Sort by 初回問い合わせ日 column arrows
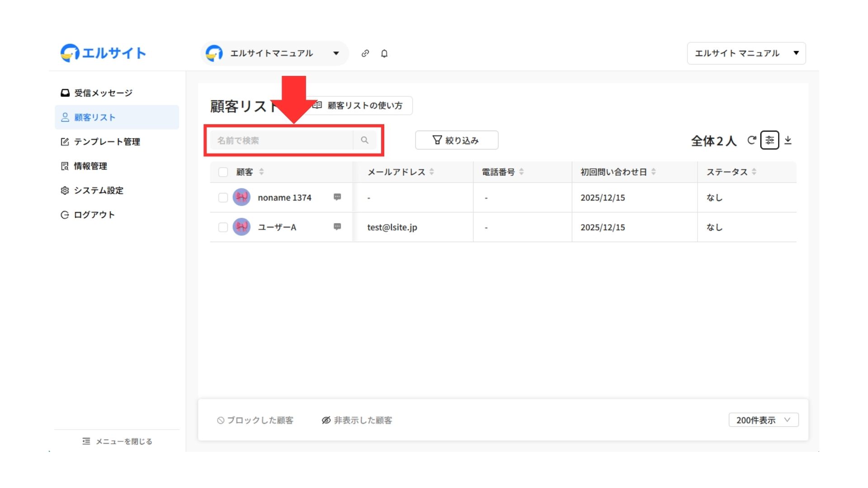Image resolution: width=868 pixels, height=488 pixels. (x=653, y=172)
